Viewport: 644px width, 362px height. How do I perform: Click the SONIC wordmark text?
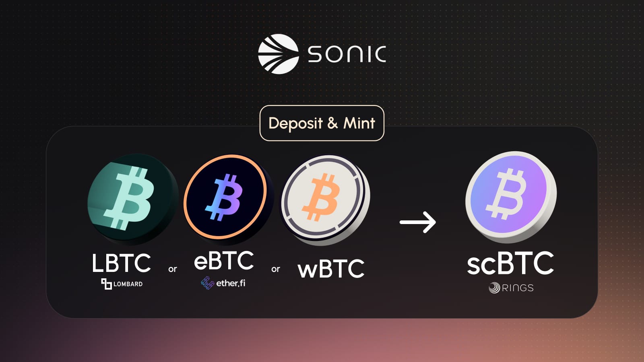click(347, 54)
